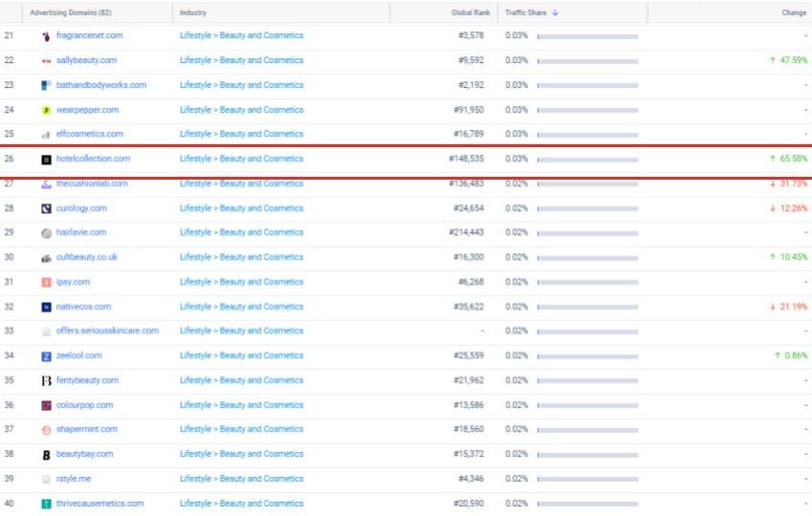Click the hotelcollection.com favicon
The height and width of the screenshot is (516, 812).
click(46, 160)
